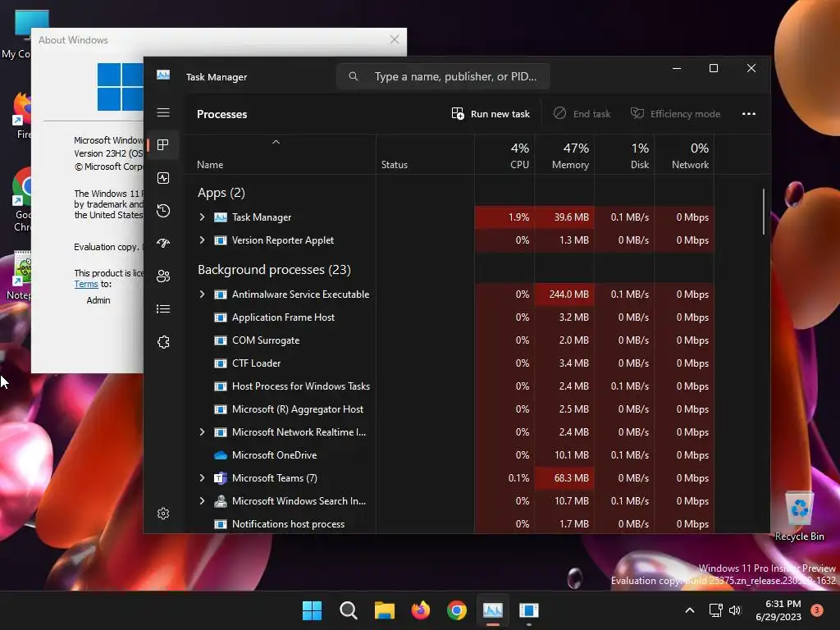The height and width of the screenshot is (630, 840).
Task: Open the Recycle Bin desktop icon
Action: [x=799, y=515]
